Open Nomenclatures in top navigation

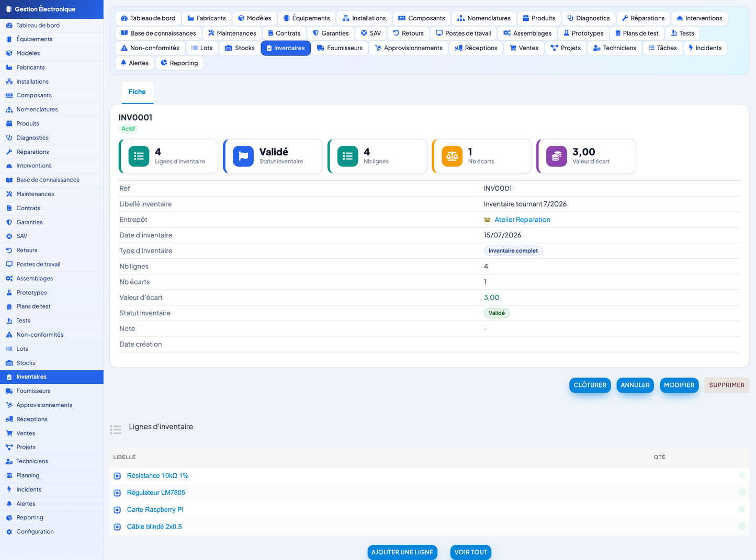484,18
